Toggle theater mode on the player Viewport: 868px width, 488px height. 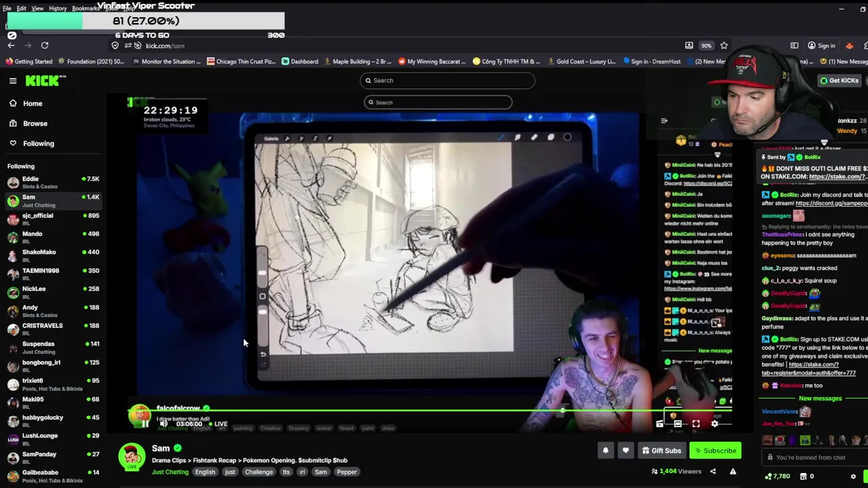[x=677, y=424]
